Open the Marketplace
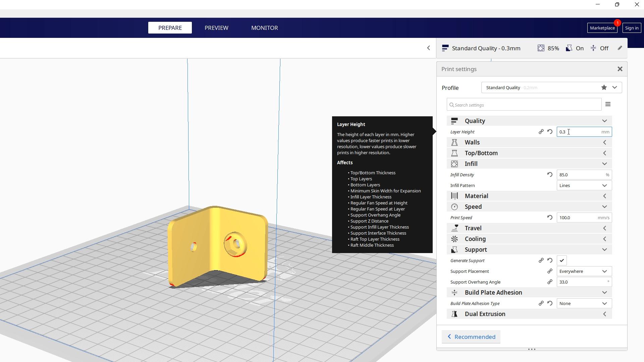The image size is (644, 362). tap(602, 28)
